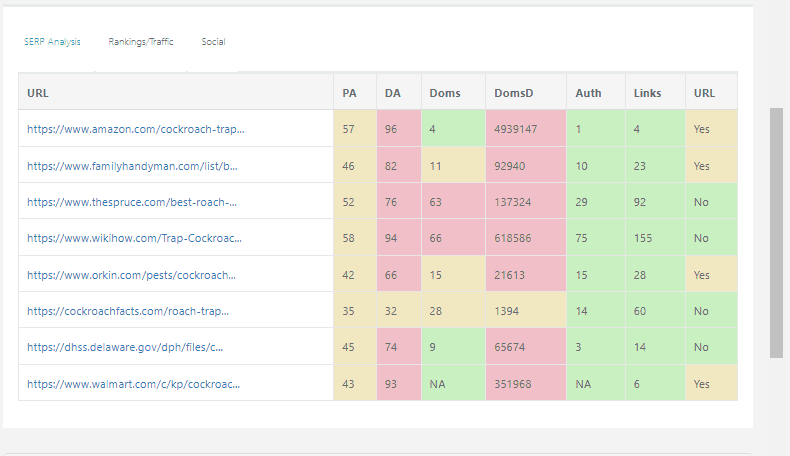This screenshot has height=456, width=790.
Task: Open the Rankings/Traffic tab
Action: click(x=141, y=42)
